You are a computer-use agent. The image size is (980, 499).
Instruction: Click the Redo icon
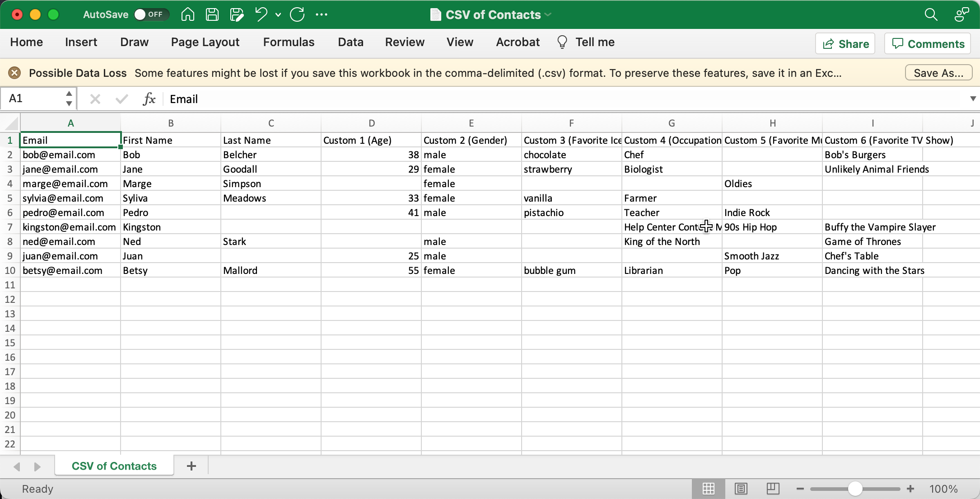pyautogui.click(x=297, y=14)
